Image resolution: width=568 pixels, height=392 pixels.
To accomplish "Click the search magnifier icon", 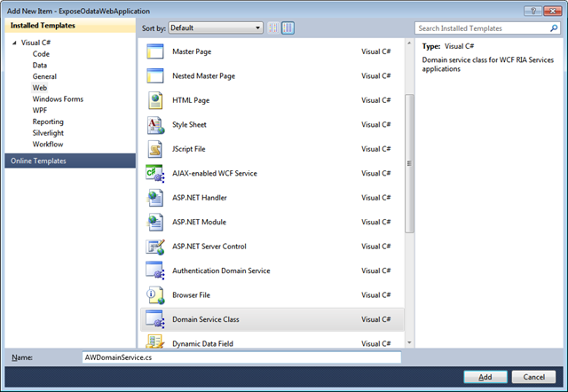I will pyautogui.click(x=554, y=28).
